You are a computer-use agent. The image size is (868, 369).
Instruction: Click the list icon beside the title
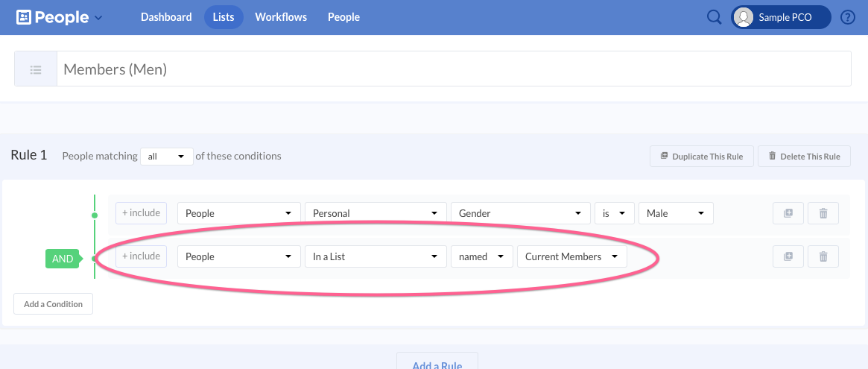36,69
